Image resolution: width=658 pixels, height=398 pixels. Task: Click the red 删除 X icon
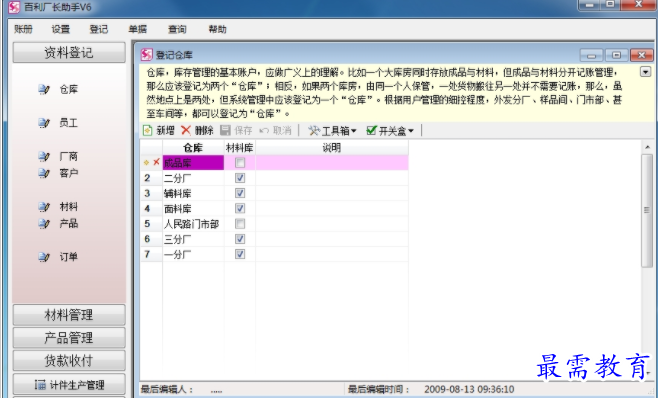(186, 130)
